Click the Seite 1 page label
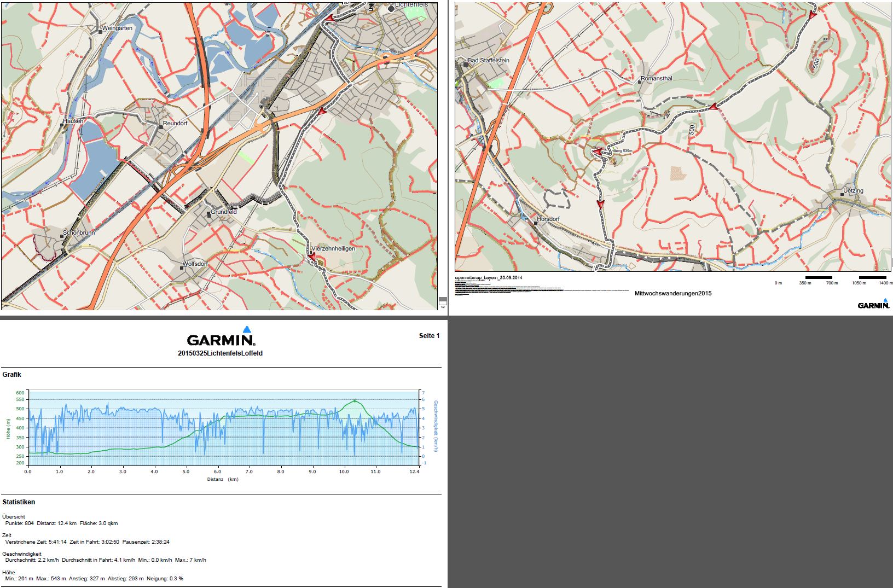Image resolution: width=893 pixels, height=588 pixels. click(x=429, y=336)
